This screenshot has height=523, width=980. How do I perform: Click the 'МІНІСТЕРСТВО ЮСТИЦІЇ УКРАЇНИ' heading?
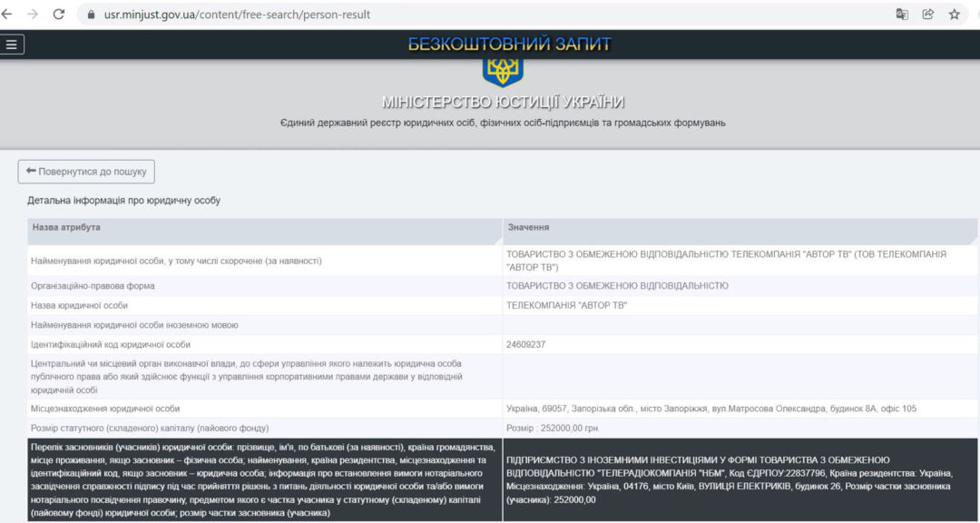[503, 102]
